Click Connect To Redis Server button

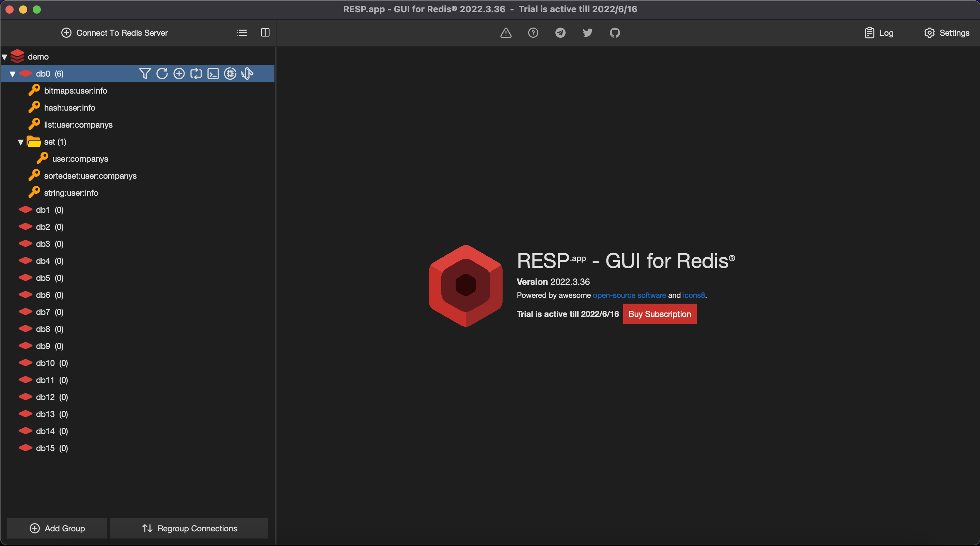114,33
